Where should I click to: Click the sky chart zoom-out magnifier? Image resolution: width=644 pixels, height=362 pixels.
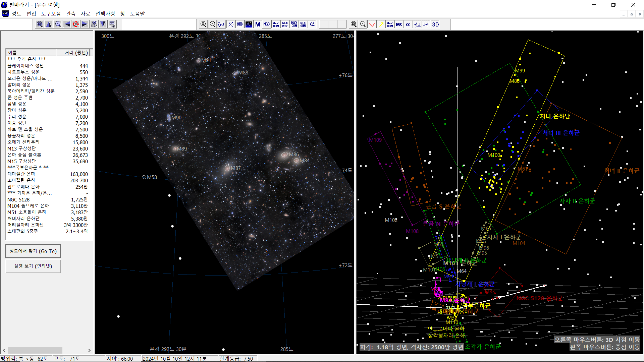(212, 24)
